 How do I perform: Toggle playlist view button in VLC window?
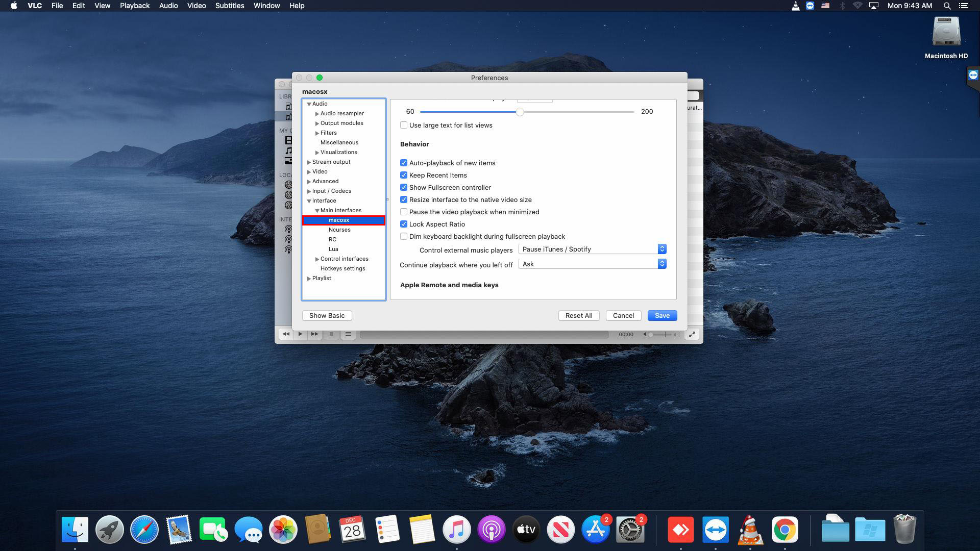(x=348, y=334)
